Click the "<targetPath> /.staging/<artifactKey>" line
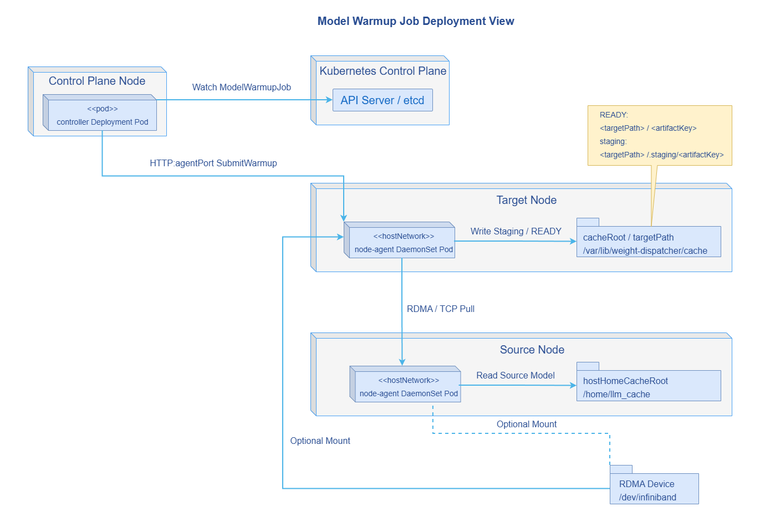765x532 pixels. [662, 155]
